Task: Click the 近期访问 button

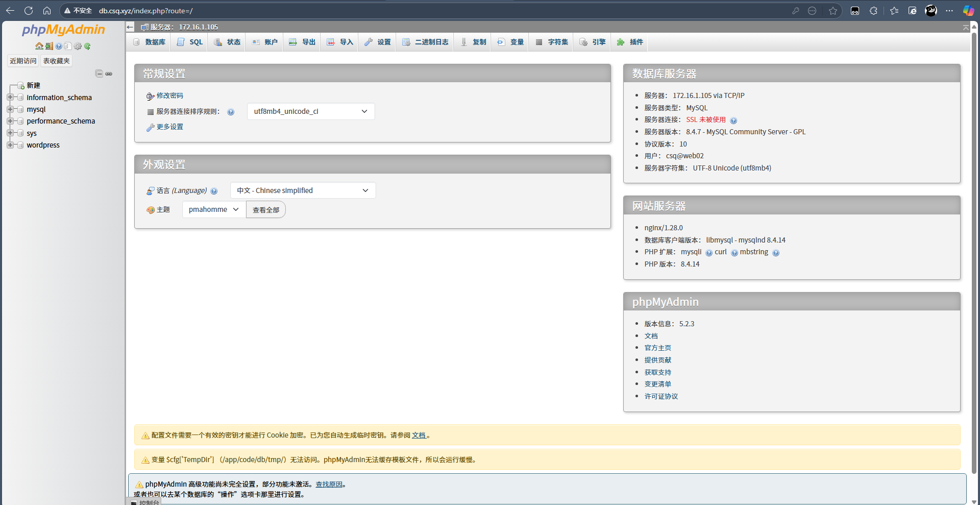Action: (23, 61)
